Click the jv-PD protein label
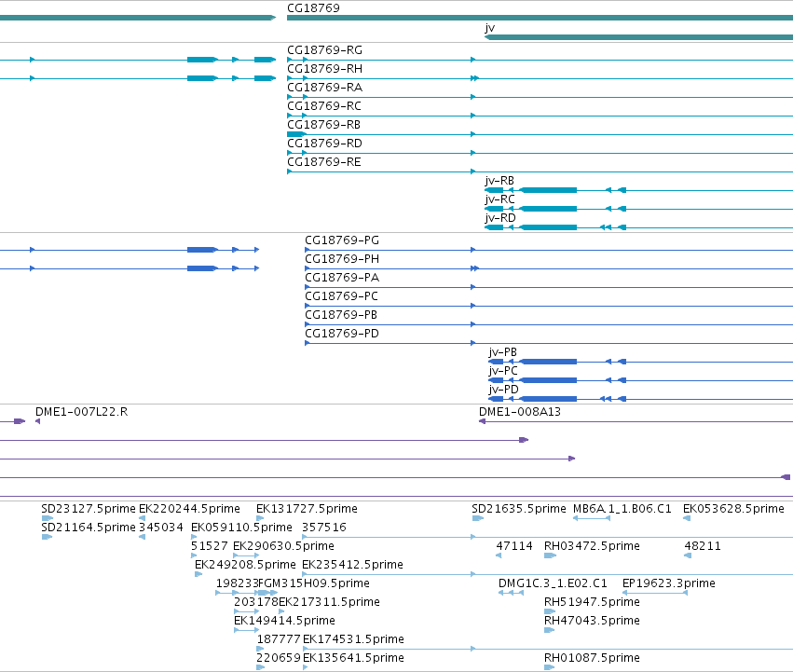 pos(504,391)
